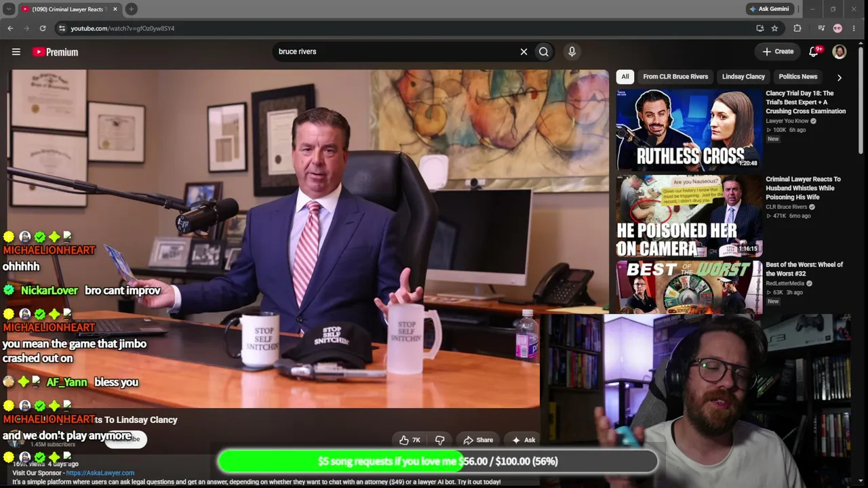Screen dimensions: 868x488
Task: Open the Lawyer You Know channel
Action: (787, 121)
